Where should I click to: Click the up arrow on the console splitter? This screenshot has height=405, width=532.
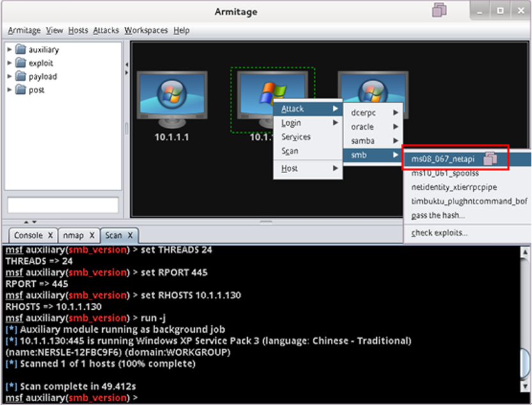coord(26,222)
